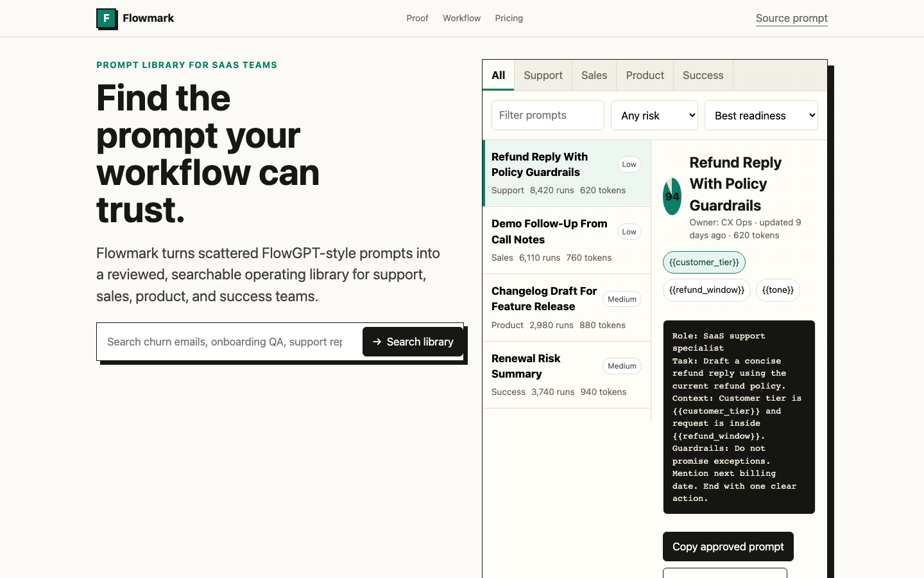Click the readiness score 94 circle

(672, 197)
